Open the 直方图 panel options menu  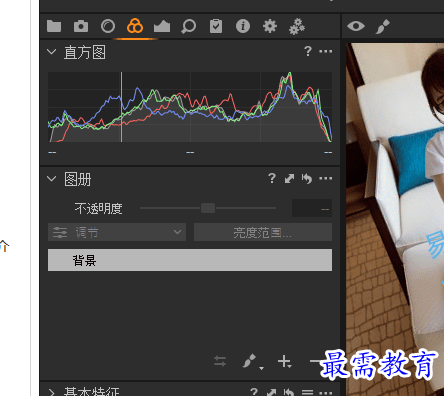[x=326, y=51]
